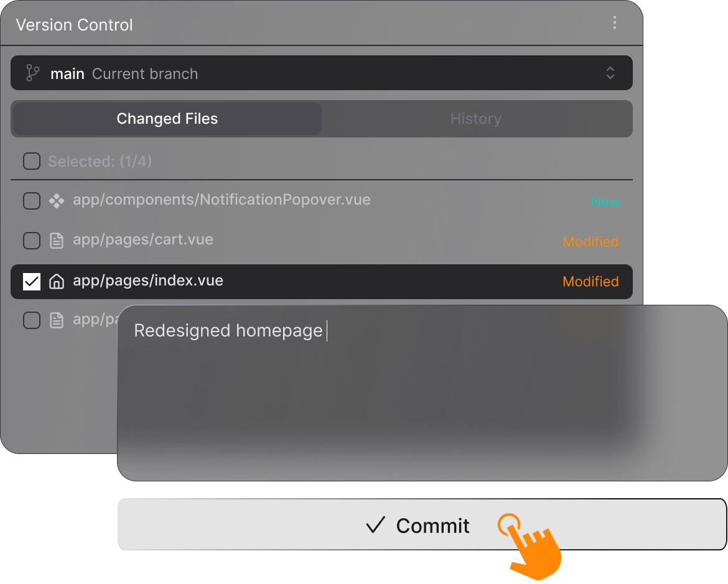Click the home icon beside index.vue

[57, 282]
